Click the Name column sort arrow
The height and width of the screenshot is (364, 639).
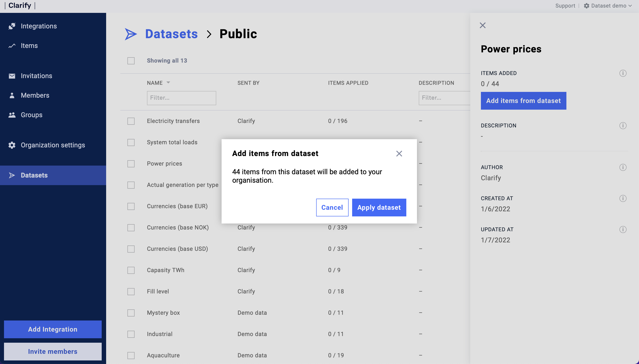pyautogui.click(x=168, y=83)
